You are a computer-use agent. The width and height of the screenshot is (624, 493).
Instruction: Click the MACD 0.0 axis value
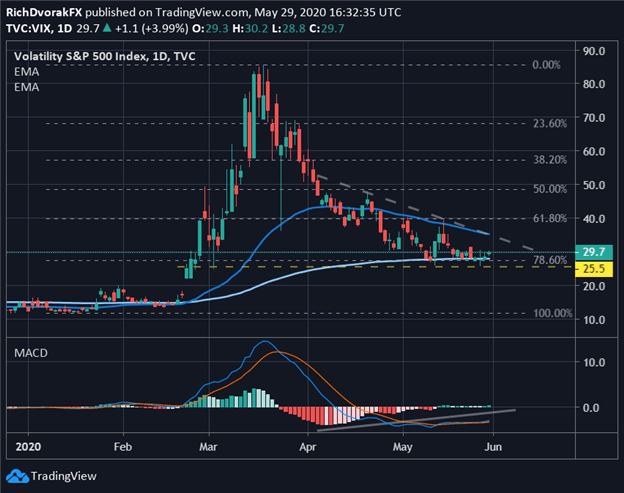point(591,408)
